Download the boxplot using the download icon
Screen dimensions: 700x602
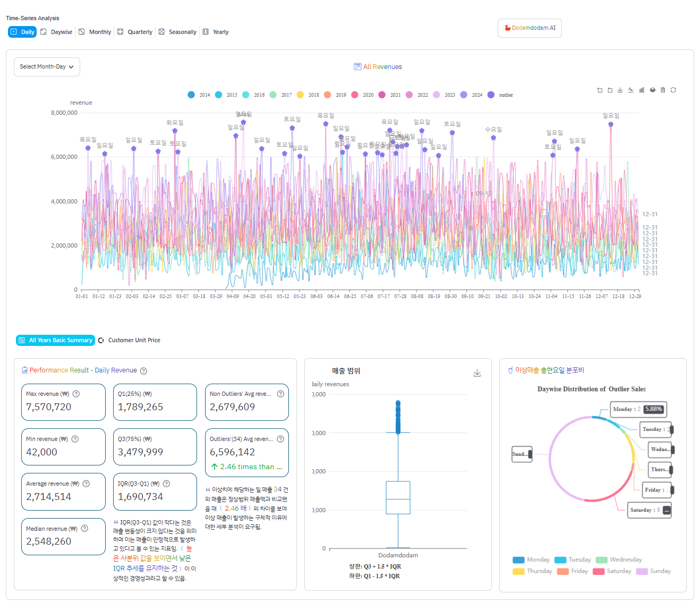point(477,373)
